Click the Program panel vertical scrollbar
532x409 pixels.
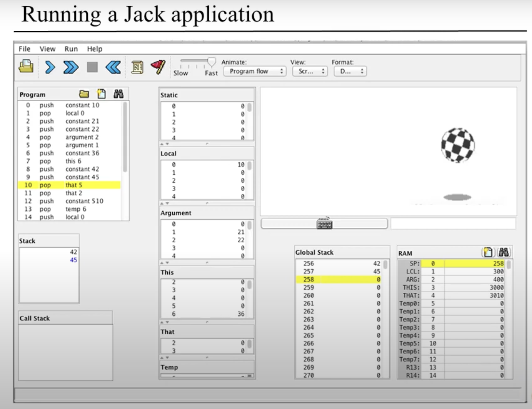pos(125,137)
